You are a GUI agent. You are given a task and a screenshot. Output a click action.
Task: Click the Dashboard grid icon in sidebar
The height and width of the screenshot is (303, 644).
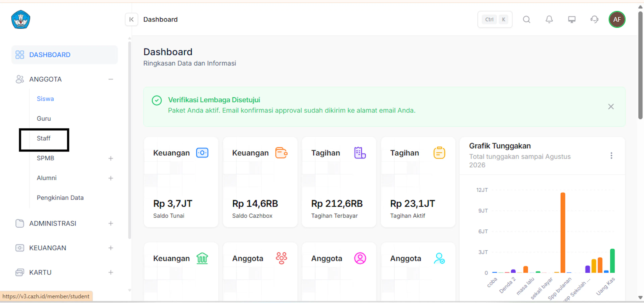pyautogui.click(x=20, y=55)
